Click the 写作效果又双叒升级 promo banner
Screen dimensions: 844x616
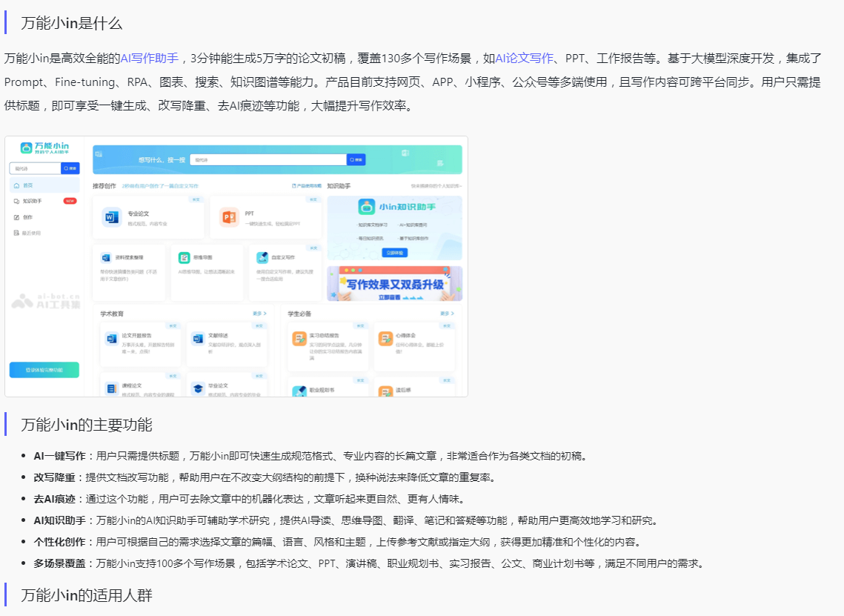pyautogui.click(x=394, y=284)
